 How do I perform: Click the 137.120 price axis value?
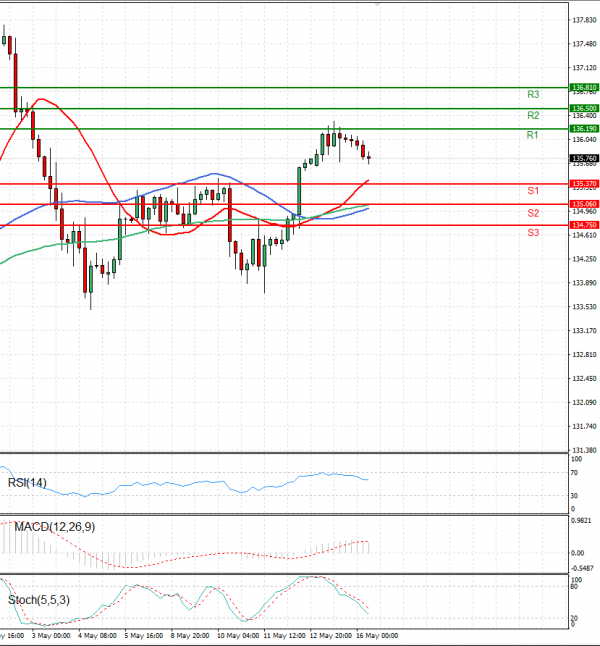click(x=584, y=68)
